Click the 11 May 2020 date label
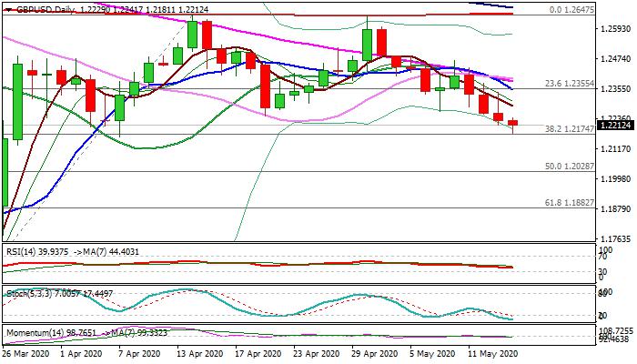Viewport: 637px width, 364px height. 493,354
